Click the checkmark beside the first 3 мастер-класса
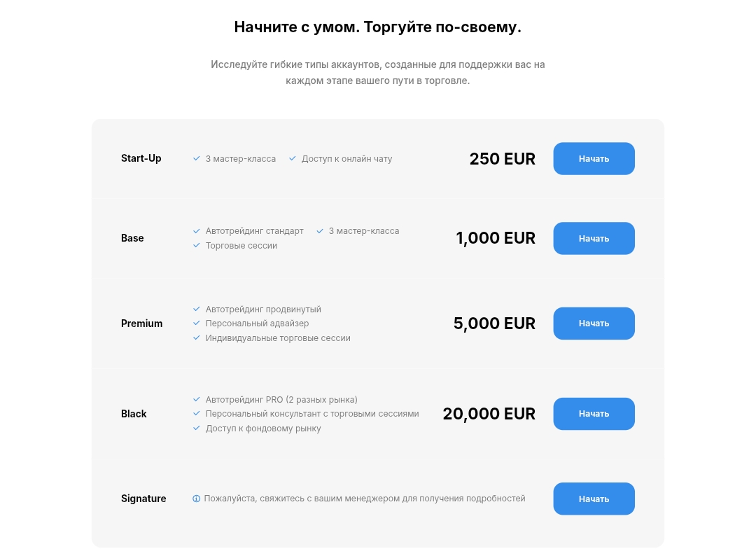756x556 pixels. [x=196, y=158]
